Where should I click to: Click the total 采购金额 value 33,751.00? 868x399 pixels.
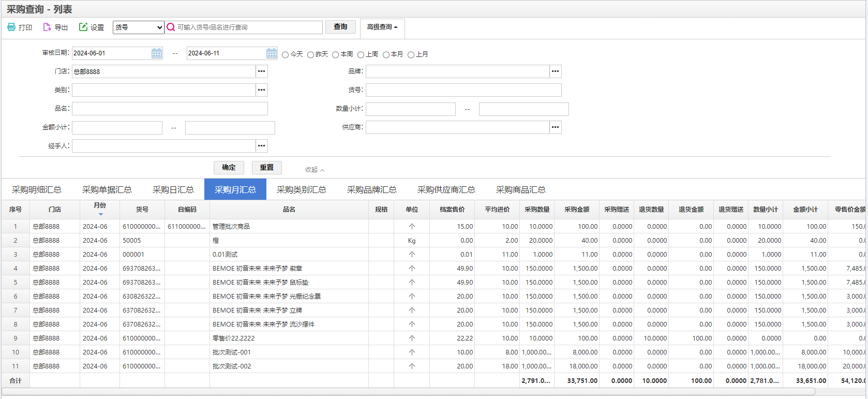point(582,381)
